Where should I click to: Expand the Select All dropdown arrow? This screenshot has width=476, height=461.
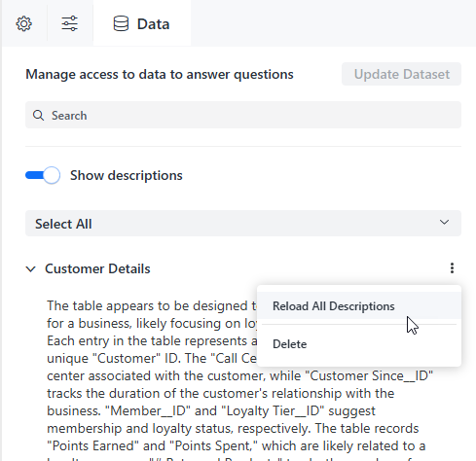(444, 223)
